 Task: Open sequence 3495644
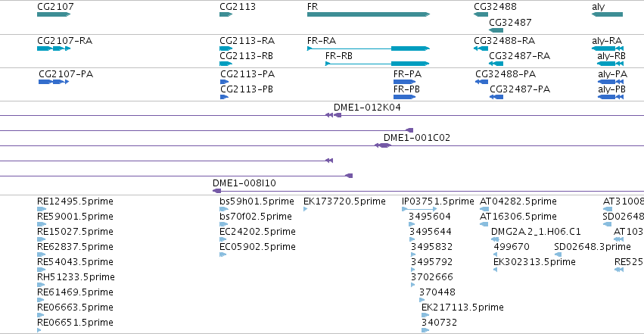412,239
